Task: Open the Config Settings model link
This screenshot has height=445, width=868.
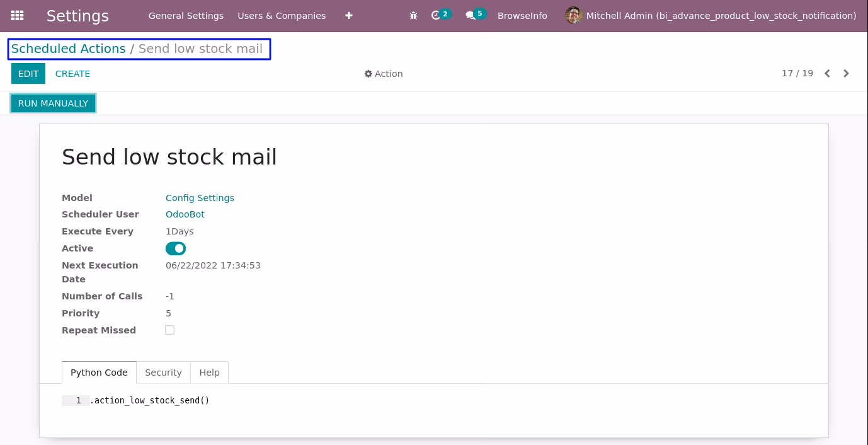Action: click(x=200, y=198)
